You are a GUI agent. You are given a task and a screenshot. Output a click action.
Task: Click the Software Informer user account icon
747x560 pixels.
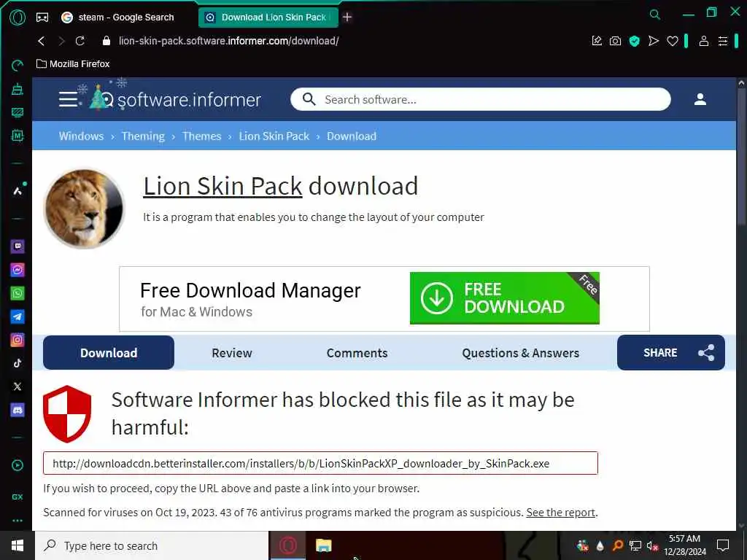(700, 99)
